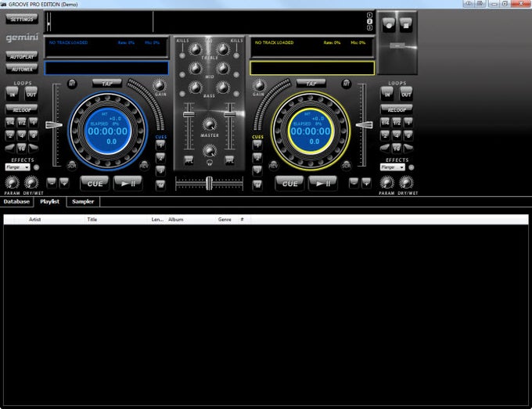Click the right deck DRY/WET knob

pos(406,183)
